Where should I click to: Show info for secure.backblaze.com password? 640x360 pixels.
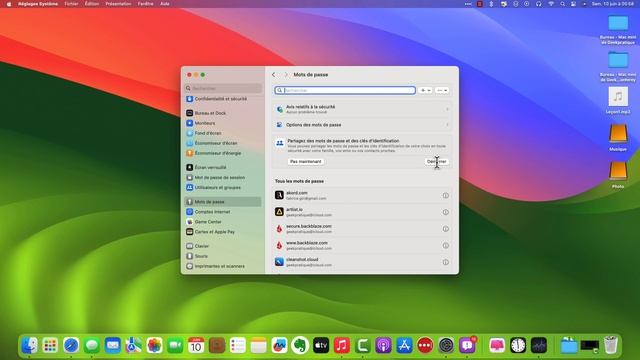click(446, 229)
